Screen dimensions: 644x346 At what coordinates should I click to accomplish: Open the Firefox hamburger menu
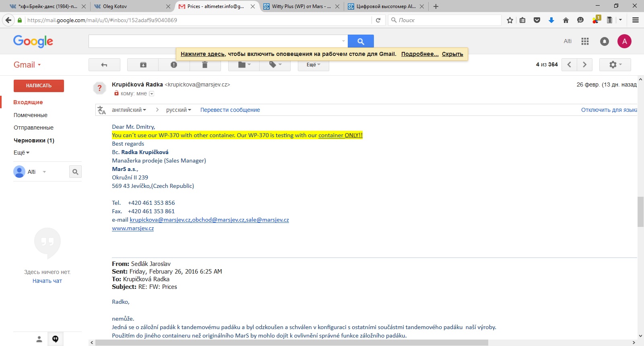click(x=636, y=20)
